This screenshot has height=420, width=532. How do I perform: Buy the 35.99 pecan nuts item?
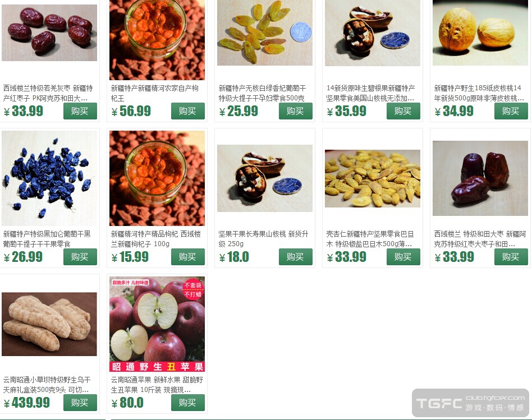click(x=403, y=111)
